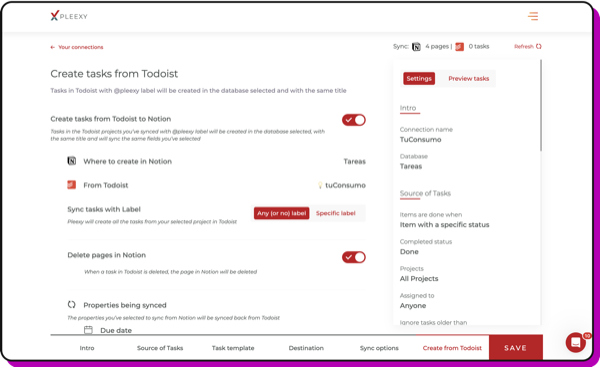
Task: Go to the Create from Todoist step
Action: (x=452, y=348)
